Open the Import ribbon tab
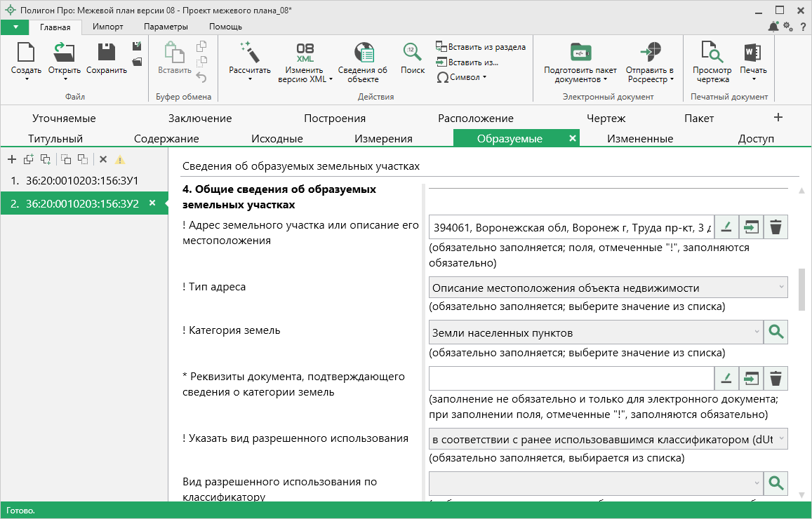The image size is (812, 519). 108,27
